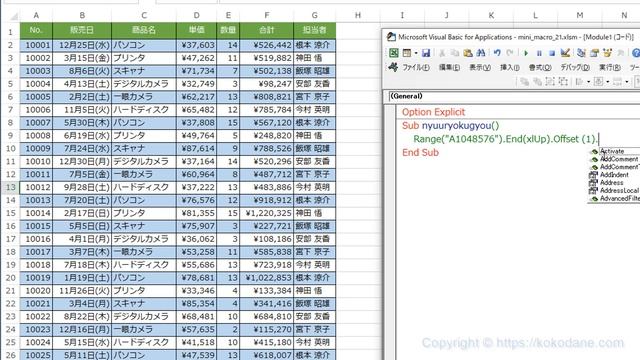The image size is (640, 360).
Task: Open the Project Explorer icon
Action: coord(581,53)
